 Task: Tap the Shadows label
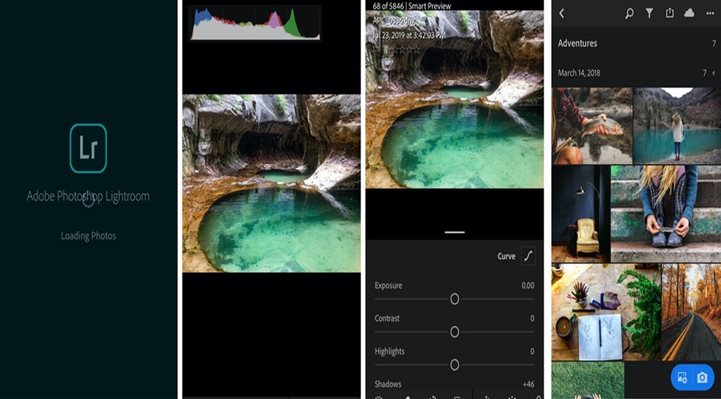(388, 384)
